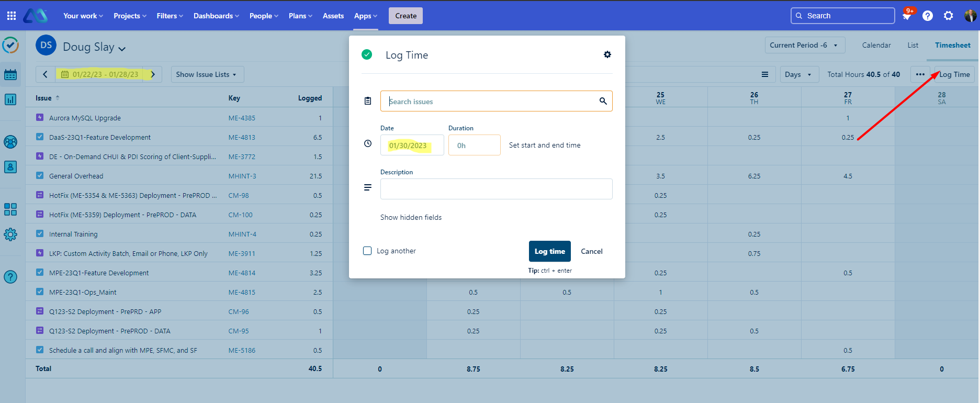Enable the Log another checkbox
Viewport: 980px width, 403px height.
(x=367, y=251)
